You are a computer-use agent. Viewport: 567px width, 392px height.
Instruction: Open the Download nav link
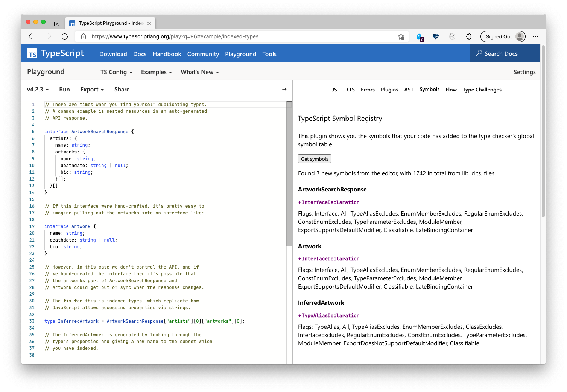pos(113,54)
